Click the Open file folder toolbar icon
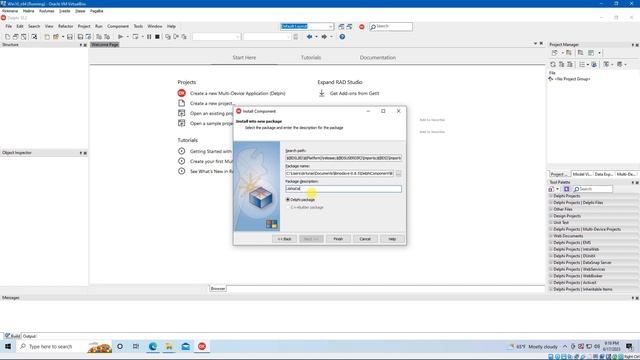This screenshot has height=360, width=640. click(x=56, y=37)
